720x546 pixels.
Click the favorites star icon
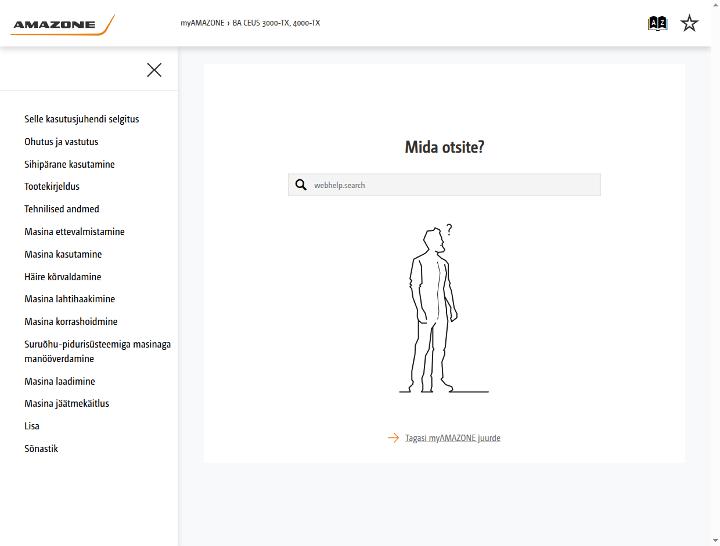coord(689,23)
